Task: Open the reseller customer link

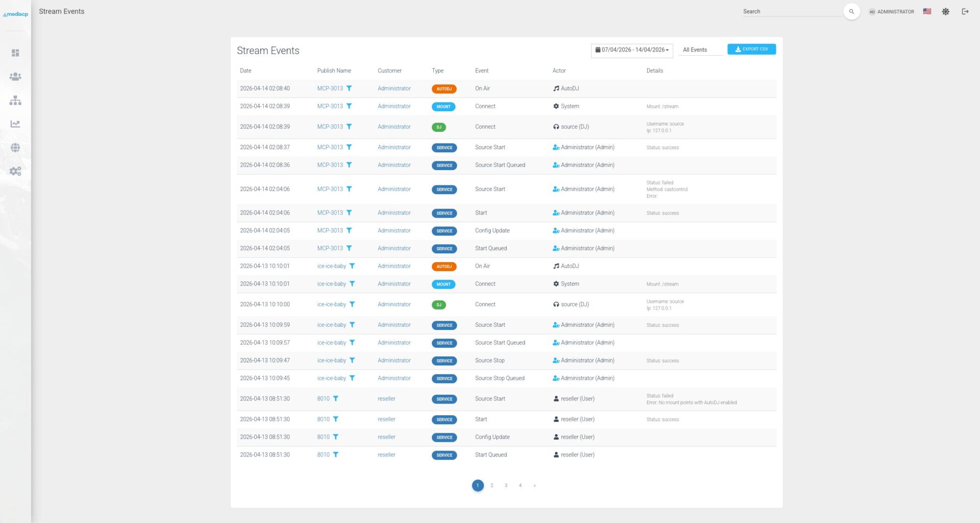Action: pos(386,399)
